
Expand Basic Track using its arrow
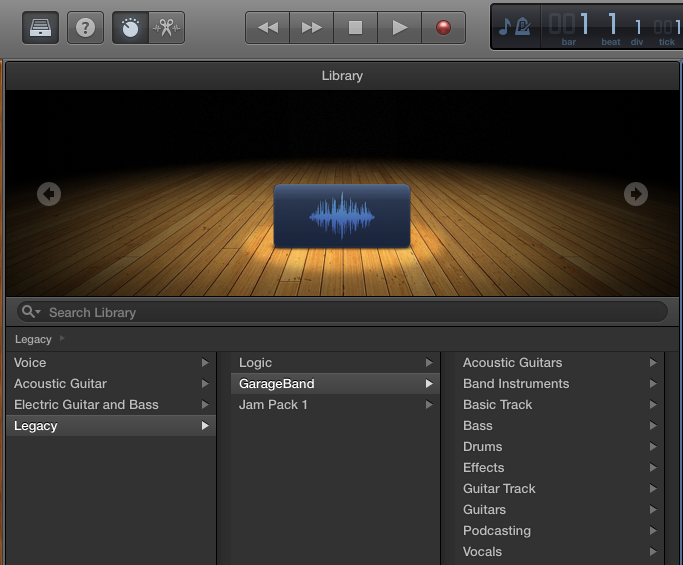point(653,404)
